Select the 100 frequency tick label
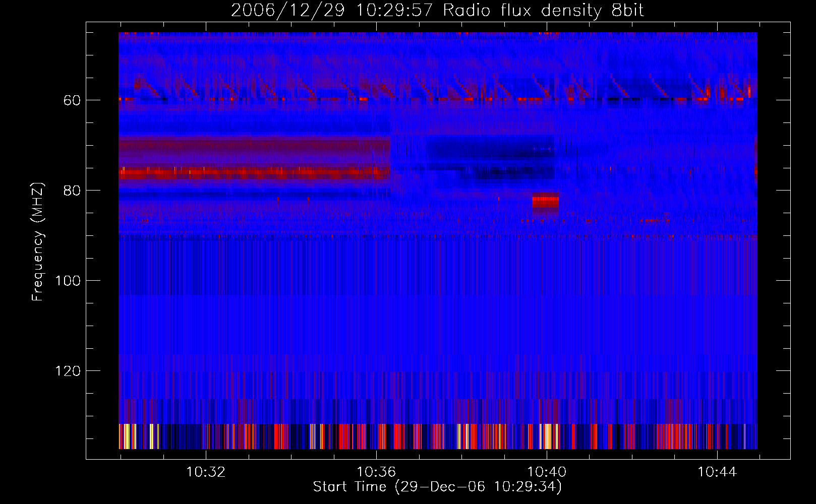Image resolution: width=816 pixels, height=504 pixels. point(68,281)
